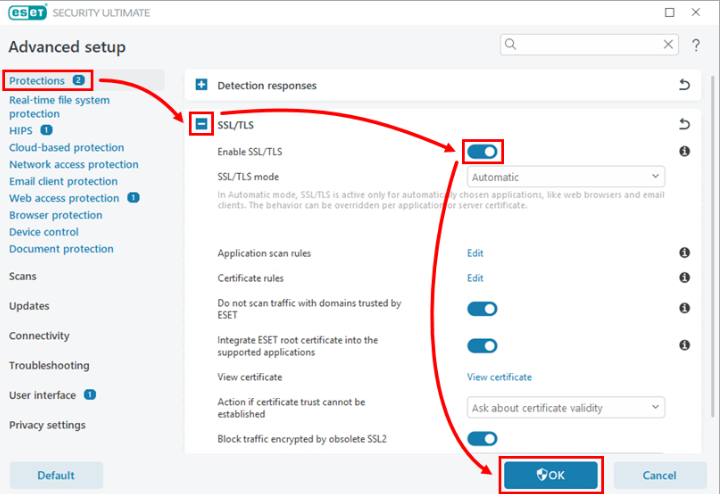Collapse the SSL/TLS section
The height and width of the screenshot is (494, 720).
pyautogui.click(x=201, y=124)
